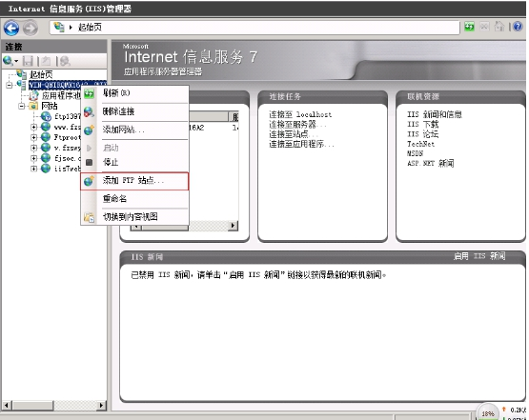Select the 起始页 tree node

click(x=41, y=74)
